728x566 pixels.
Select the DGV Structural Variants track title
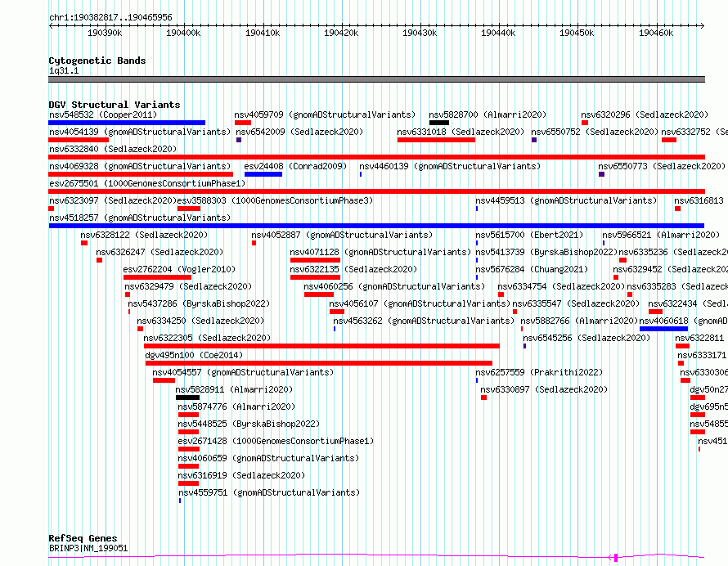click(115, 105)
